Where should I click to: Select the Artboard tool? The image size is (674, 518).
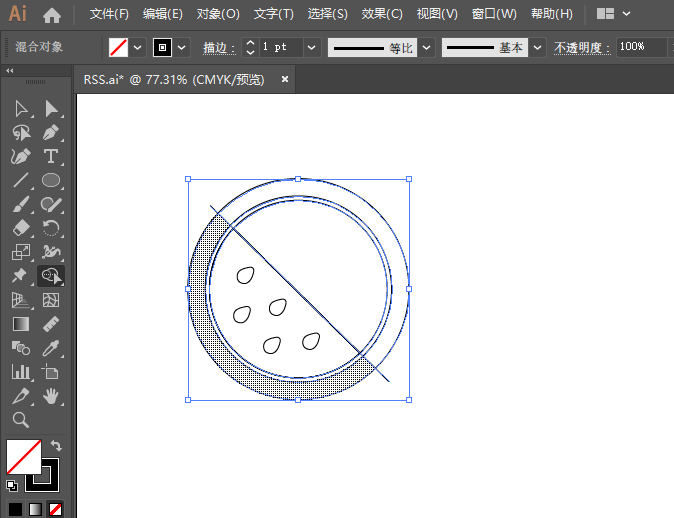tap(51, 372)
